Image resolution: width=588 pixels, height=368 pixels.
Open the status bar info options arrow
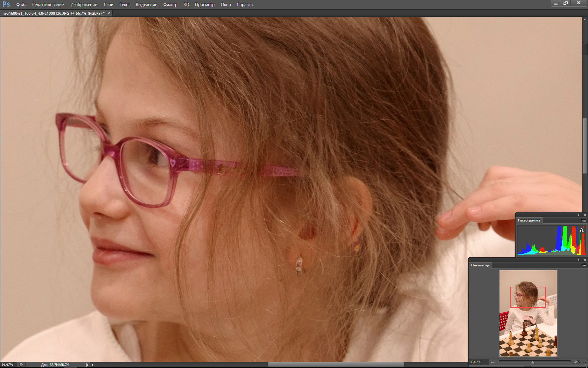[x=87, y=365]
